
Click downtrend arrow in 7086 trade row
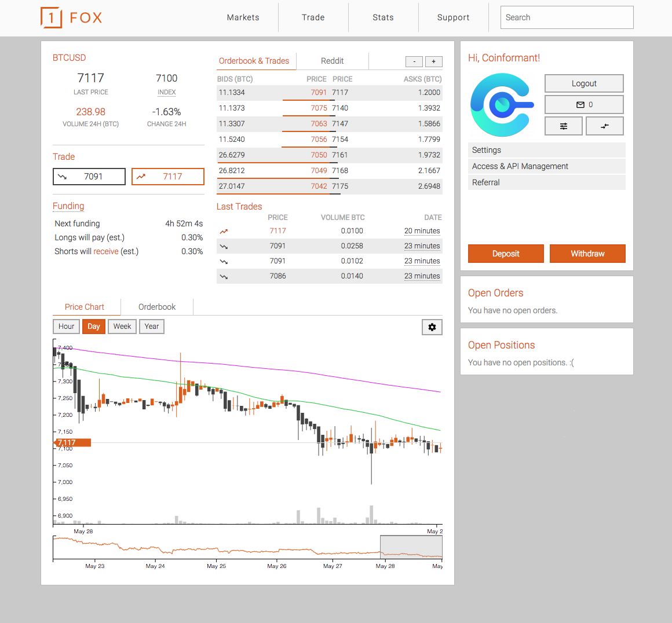tap(224, 277)
